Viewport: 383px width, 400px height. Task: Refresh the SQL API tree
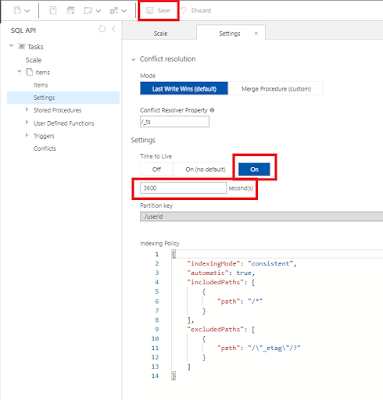tap(102, 29)
